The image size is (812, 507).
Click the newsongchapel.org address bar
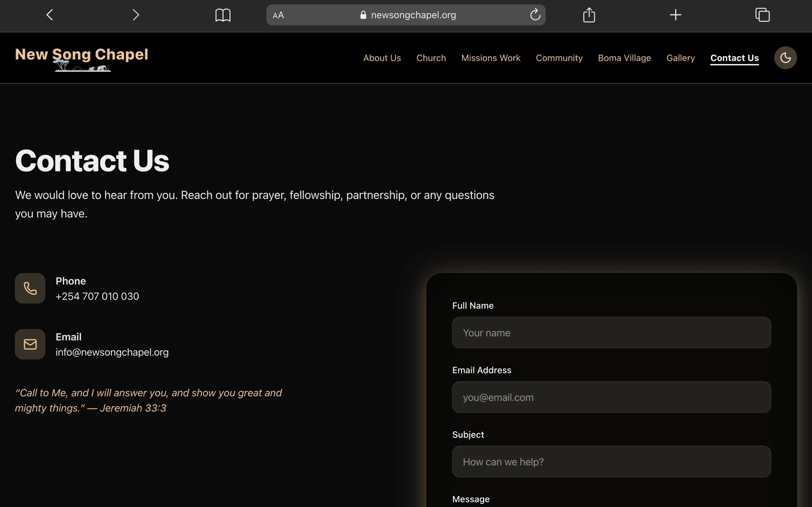(x=406, y=15)
